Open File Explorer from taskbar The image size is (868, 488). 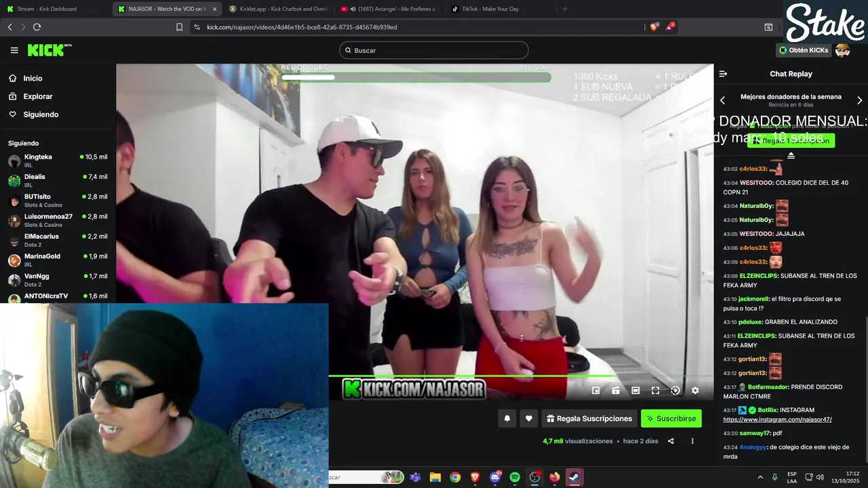point(435,477)
